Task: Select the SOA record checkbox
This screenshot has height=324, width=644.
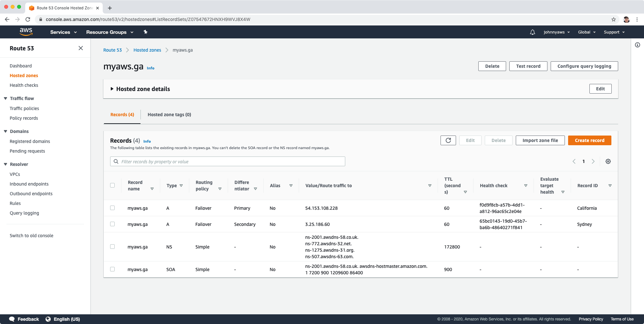Action: tap(112, 269)
